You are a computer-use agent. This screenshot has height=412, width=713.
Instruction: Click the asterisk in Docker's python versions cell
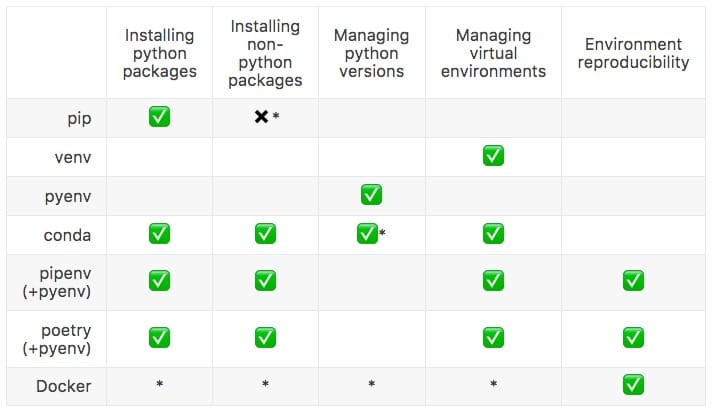click(371, 385)
